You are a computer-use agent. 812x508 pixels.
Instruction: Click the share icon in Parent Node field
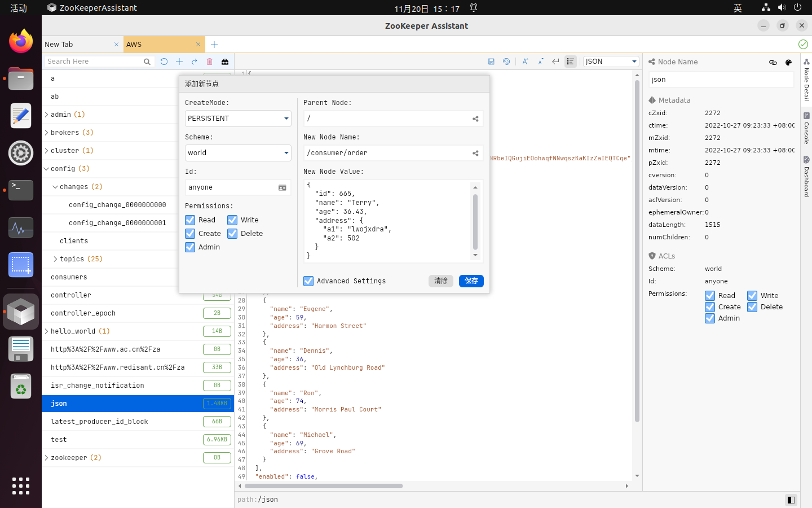coord(475,119)
